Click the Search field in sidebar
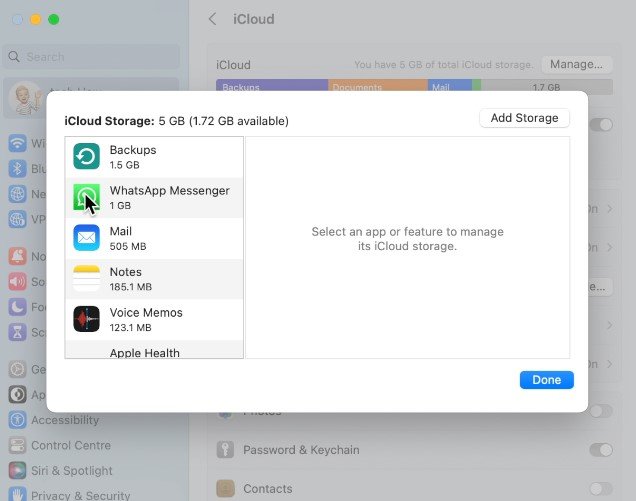 point(91,56)
